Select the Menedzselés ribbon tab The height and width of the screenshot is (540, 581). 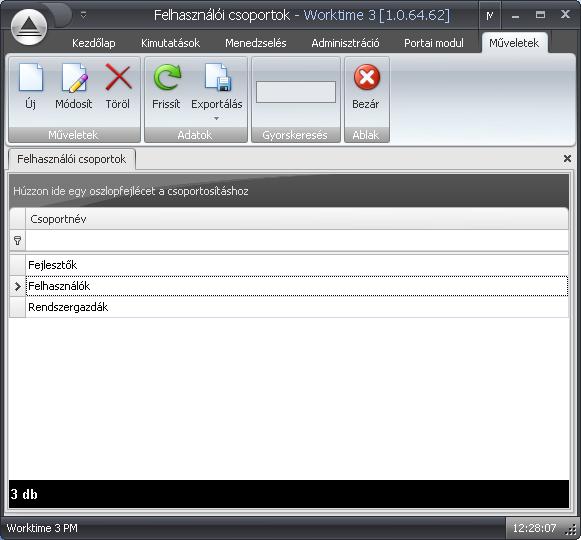256,43
